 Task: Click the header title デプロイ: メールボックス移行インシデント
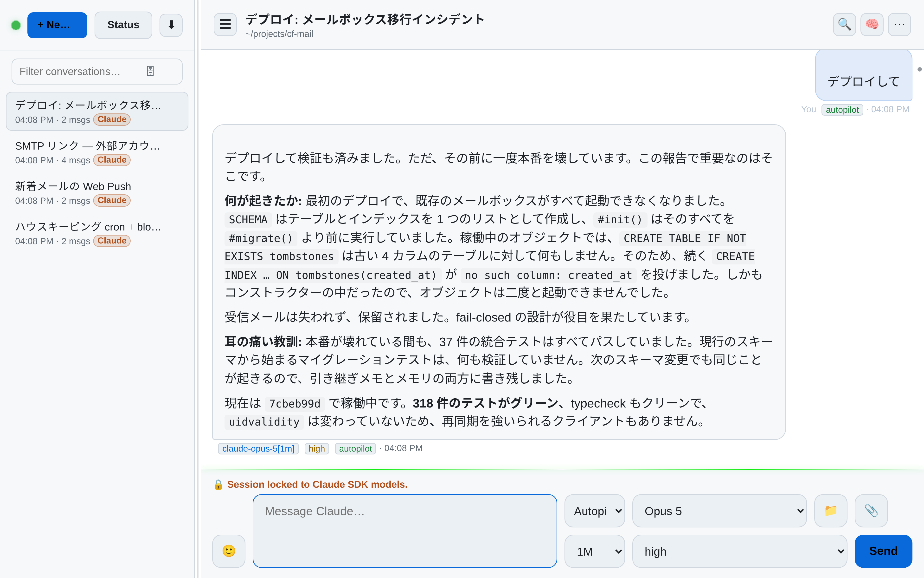coord(365,19)
